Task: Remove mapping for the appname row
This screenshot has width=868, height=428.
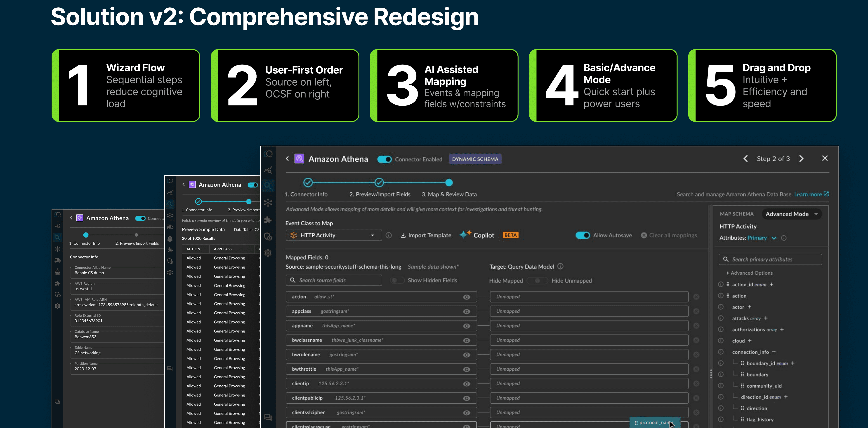Action: (x=696, y=326)
